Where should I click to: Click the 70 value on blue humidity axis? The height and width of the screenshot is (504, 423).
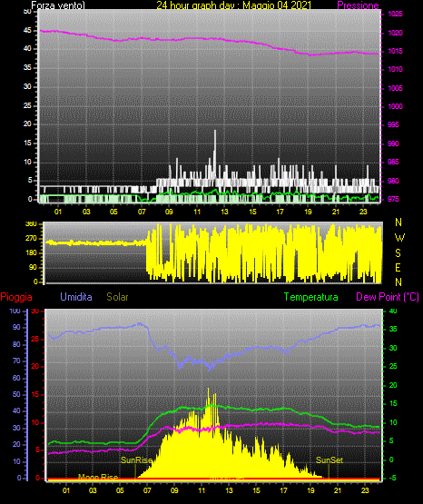(16, 361)
